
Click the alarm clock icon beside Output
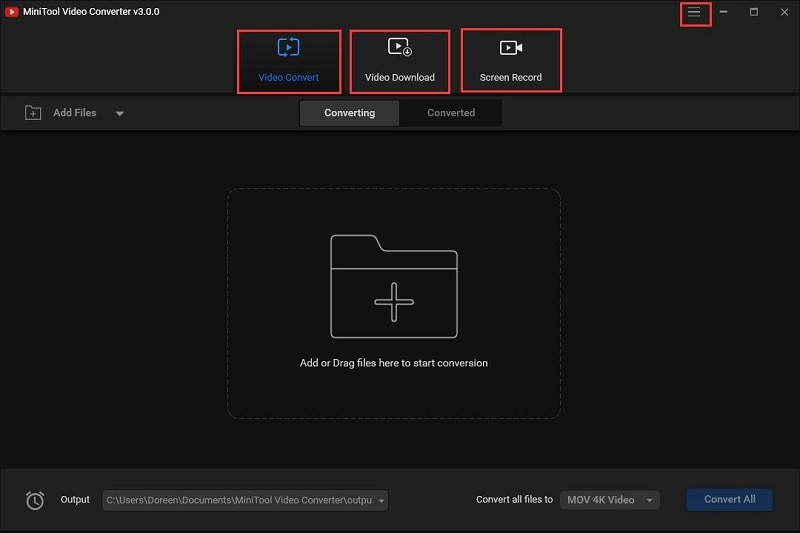click(x=35, y=500)
